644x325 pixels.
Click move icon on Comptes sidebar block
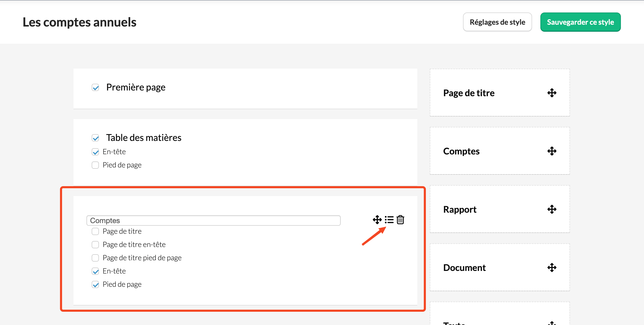click(552, 151)
